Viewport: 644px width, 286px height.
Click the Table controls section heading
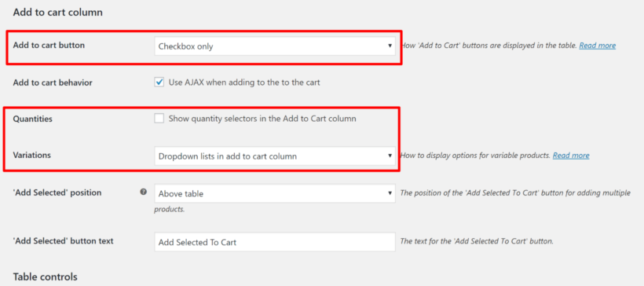[x=46, y=276]
